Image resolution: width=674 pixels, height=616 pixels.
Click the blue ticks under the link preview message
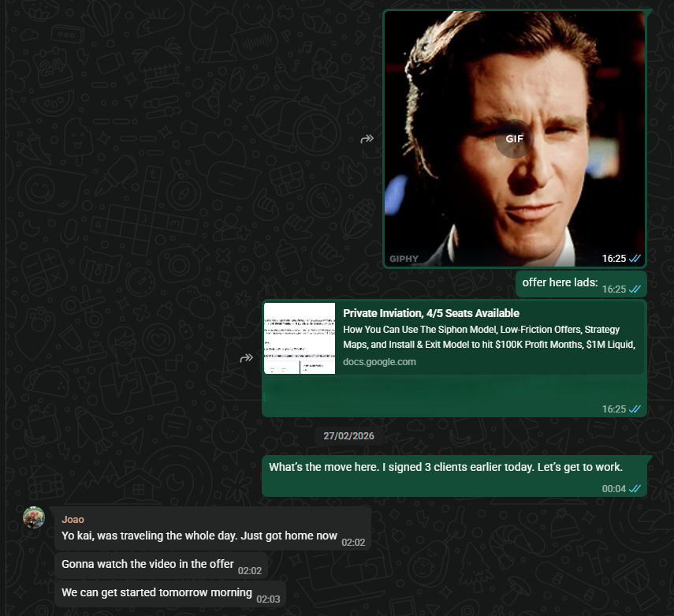click(635, 409)
